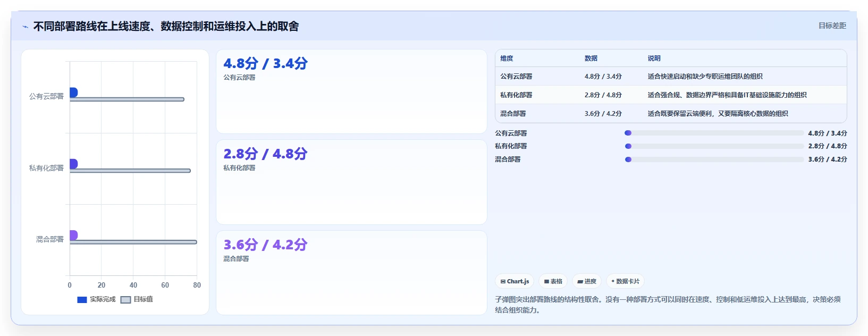Click 公有云部署 label in progress list
The image size is (868, 336).
(x=511, y=133)
